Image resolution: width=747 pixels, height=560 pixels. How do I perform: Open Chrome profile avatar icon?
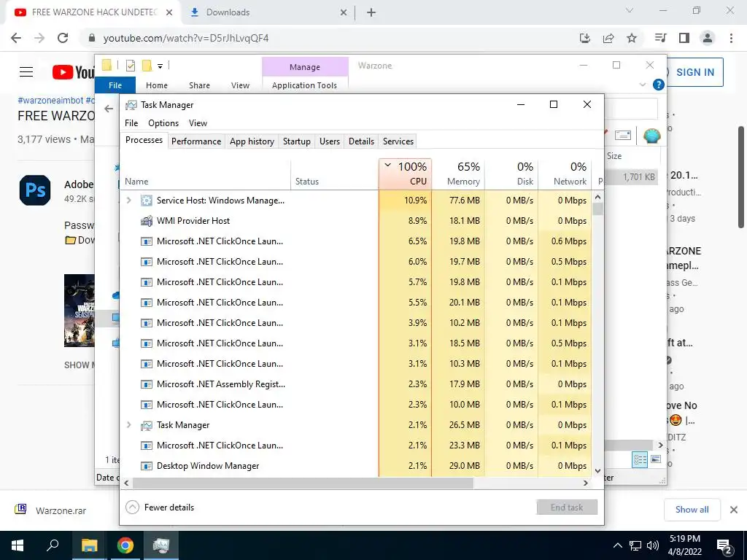708,38
